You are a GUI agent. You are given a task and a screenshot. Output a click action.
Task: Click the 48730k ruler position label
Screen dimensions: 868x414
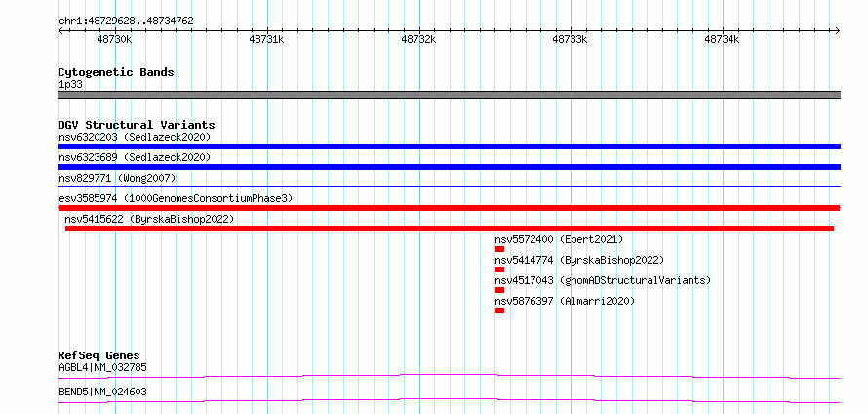point(114,39)
